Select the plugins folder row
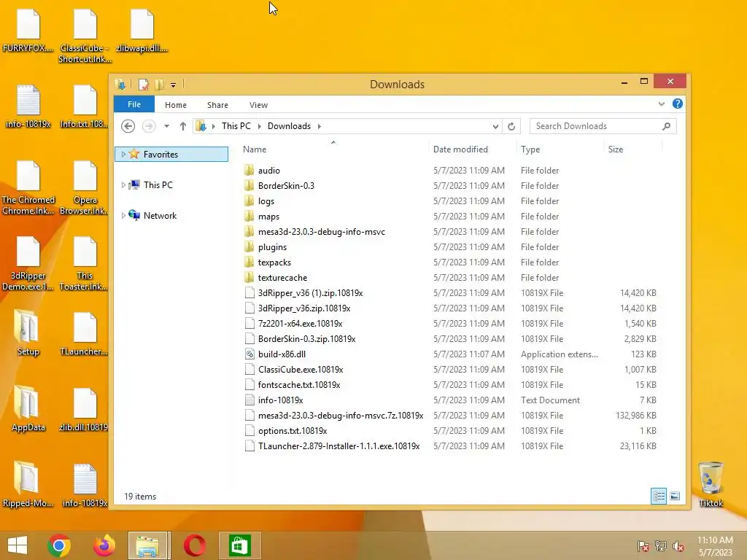 tap(450, 247)
